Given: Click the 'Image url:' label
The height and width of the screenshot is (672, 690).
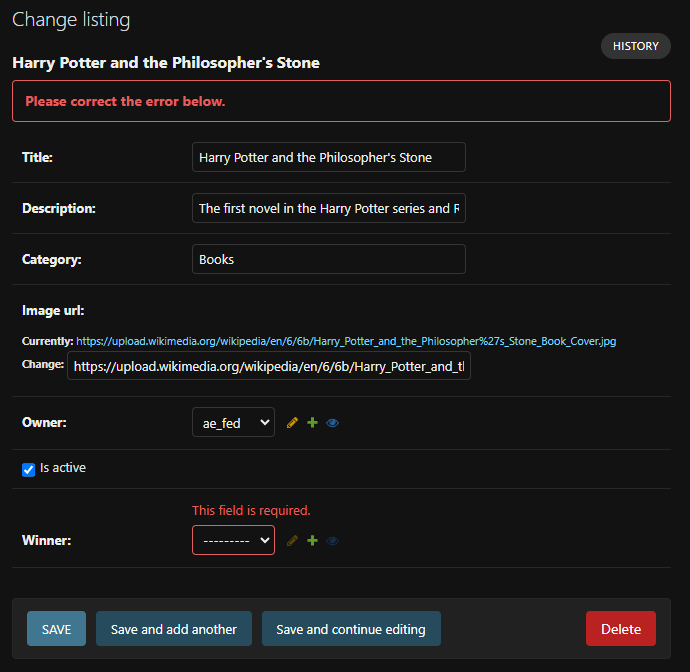Looking at the screenshot, I should point(53,311).
